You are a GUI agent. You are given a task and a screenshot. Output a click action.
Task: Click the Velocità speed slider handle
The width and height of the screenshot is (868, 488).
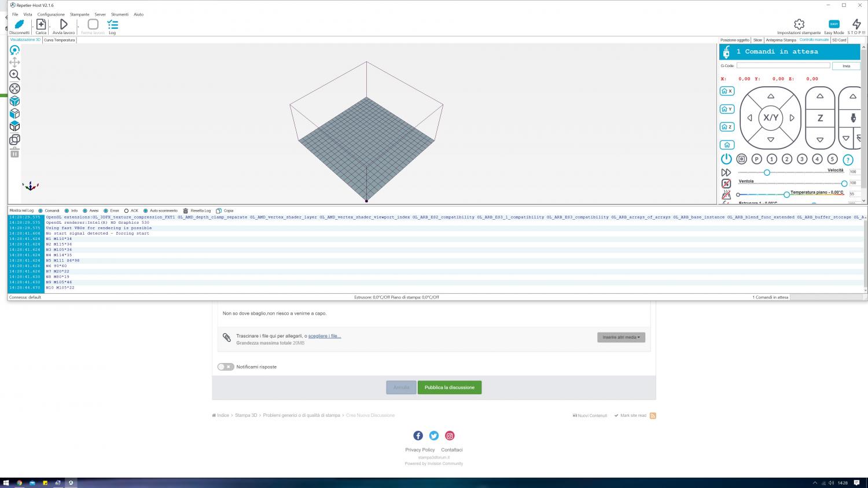767,172
